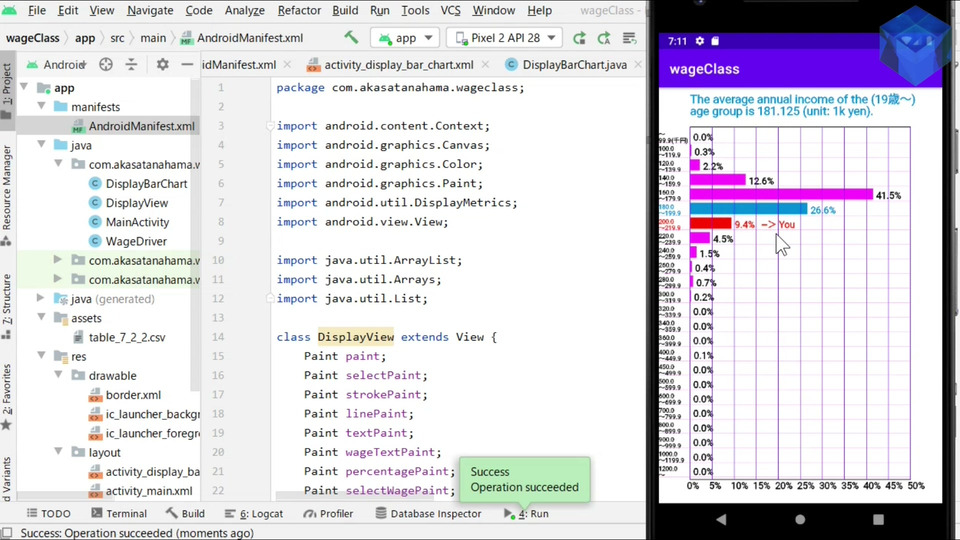The image size is (960, 540).
Task: Toggle the Structure tool window
Action: [x=7, y=298]
